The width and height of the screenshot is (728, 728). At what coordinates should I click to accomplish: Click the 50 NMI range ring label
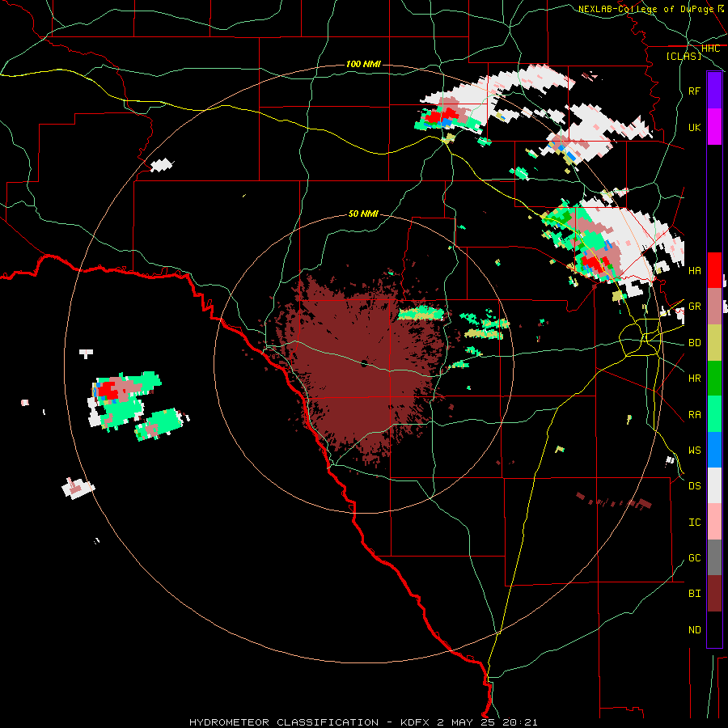click(363, 214)
